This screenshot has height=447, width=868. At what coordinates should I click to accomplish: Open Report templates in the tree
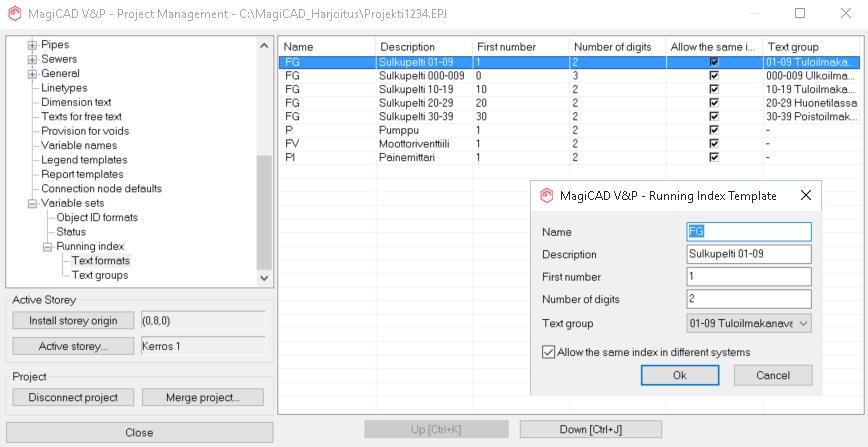pos(82,174)
